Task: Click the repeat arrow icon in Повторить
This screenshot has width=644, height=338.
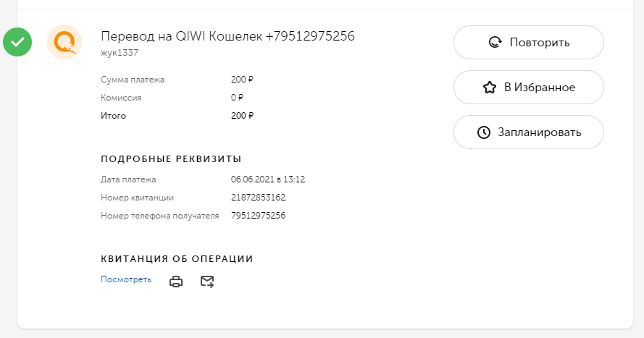Action: pos(495,42)
